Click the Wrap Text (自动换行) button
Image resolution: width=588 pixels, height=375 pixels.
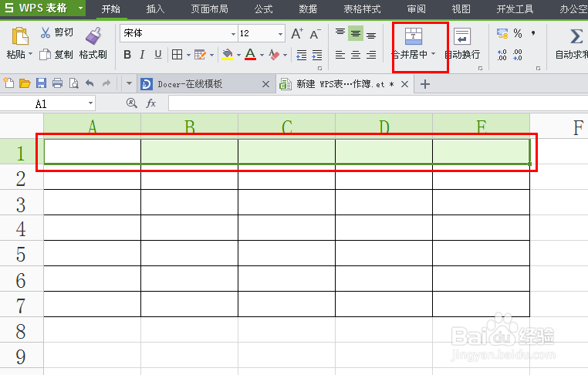(462, 43)
